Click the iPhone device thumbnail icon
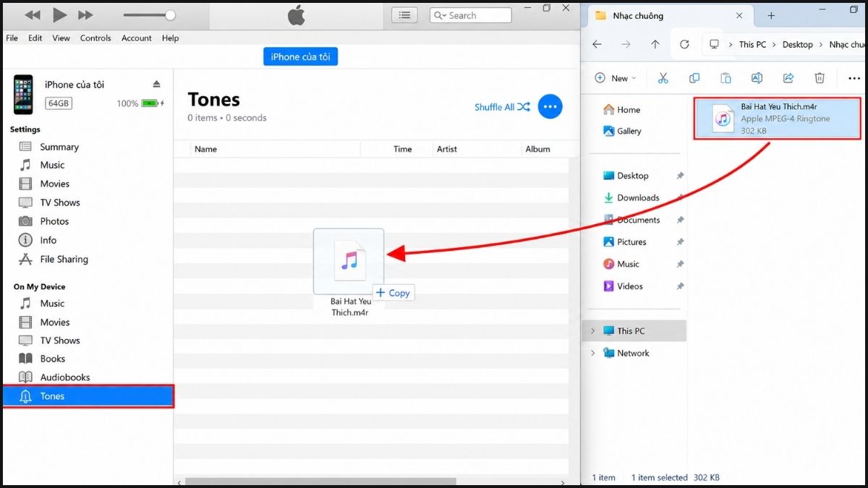Image resolution: width=868 pixels, height=488 pixels. click(23, 94)
